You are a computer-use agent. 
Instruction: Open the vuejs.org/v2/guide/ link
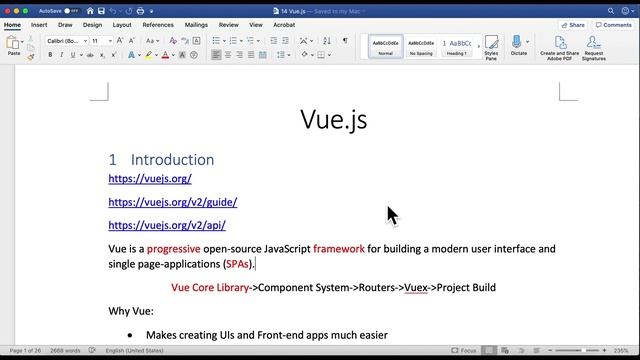point(173,202)
